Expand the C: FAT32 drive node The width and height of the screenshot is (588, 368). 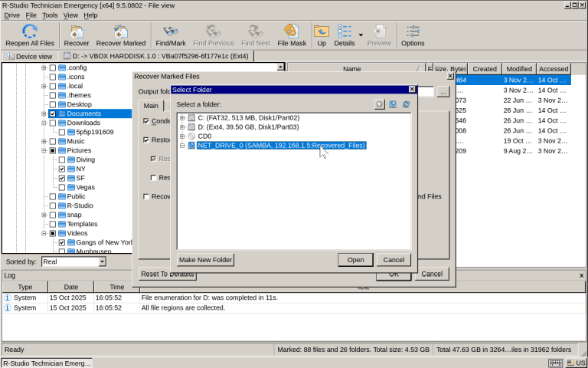pyautogui.click(x=182, y=118)
